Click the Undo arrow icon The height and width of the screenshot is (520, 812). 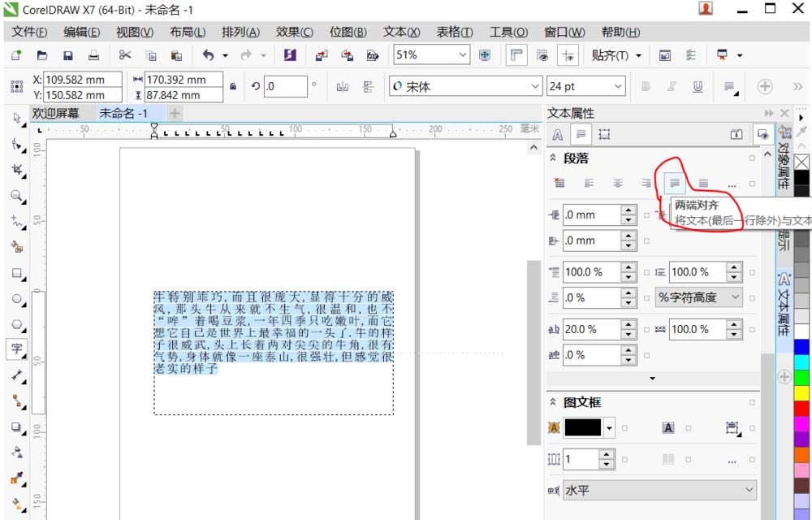(x=208, y=55)
